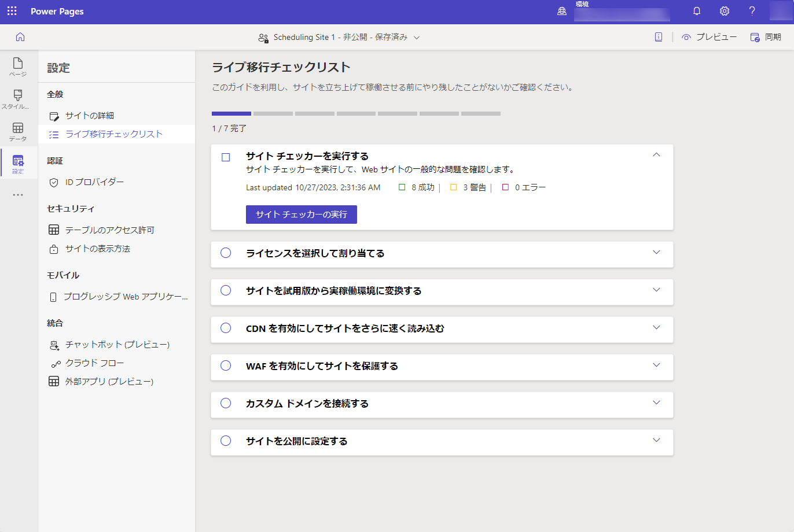Viewport: 794px width, 532px height.
Task: Select プログレッシブ Web アプリケー... menu item
Action: pyautogui.click(x=117, y=297)
